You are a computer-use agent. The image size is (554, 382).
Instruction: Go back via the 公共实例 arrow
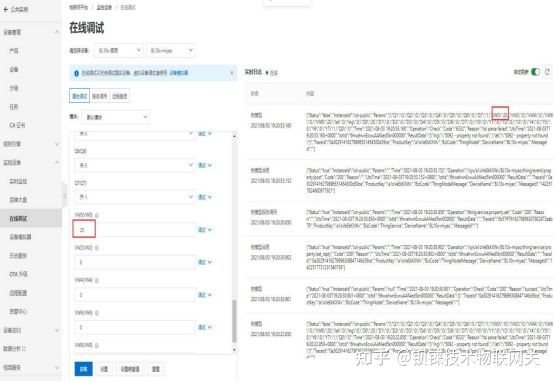click(x=6, y=10)
